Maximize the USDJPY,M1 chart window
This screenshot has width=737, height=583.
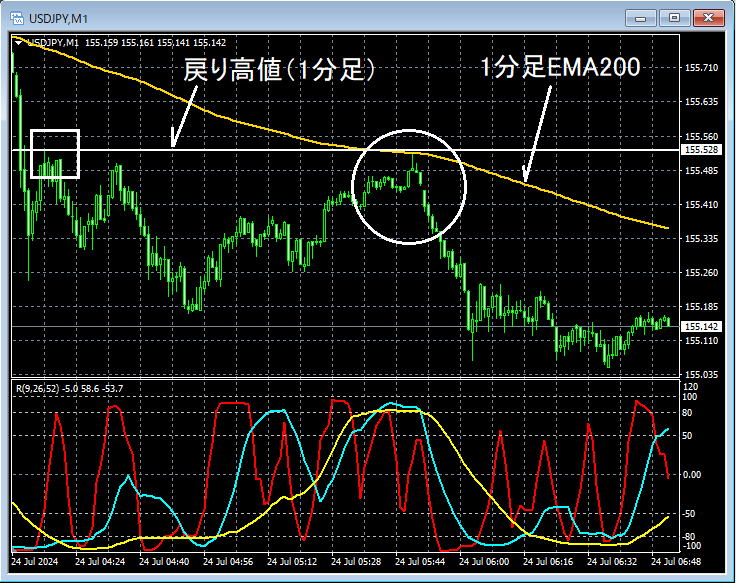pyautogui.click(x=674, y=18)
